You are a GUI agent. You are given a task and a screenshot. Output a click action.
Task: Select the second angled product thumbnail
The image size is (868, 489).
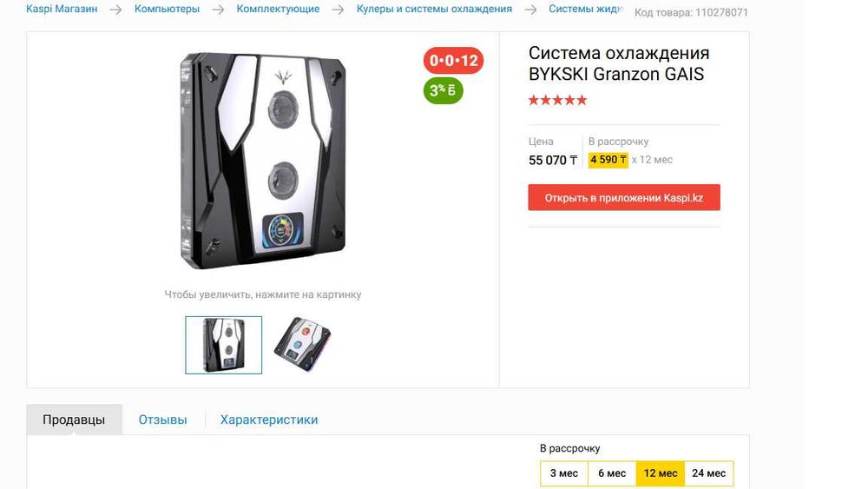pyautogui.click(x=302, y=344)
